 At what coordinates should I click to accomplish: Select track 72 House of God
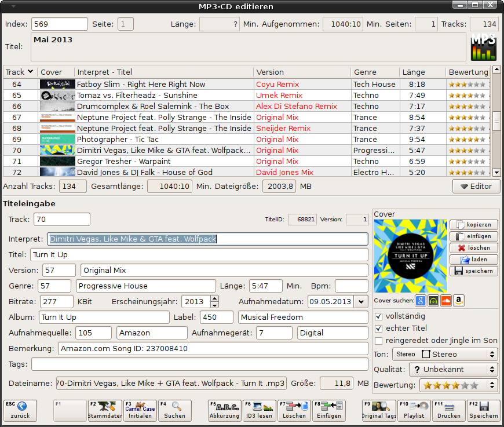(x=246, y=171)
